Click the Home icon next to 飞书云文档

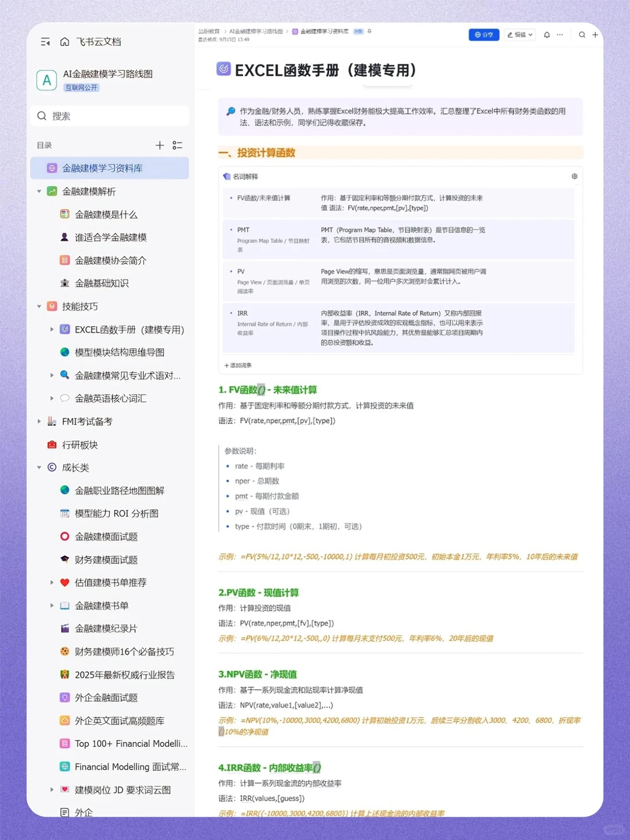tap(64, 41)
